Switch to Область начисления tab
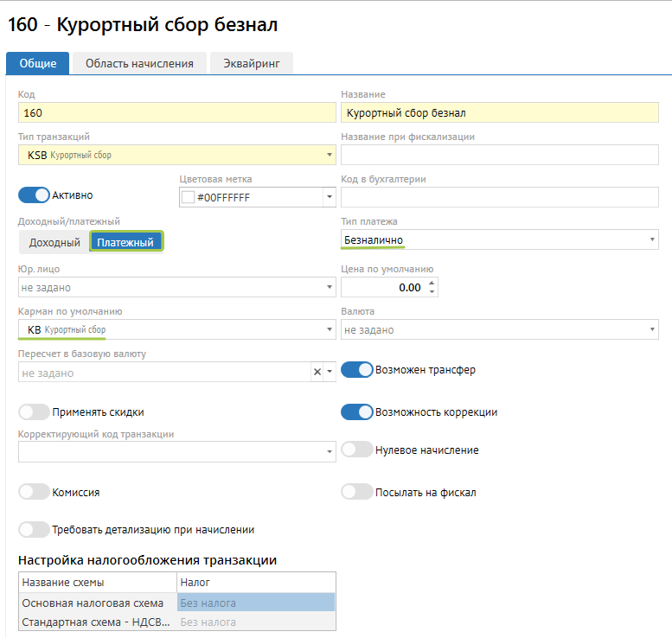Viewport: 672px width, 638px height. pos(139,63)
